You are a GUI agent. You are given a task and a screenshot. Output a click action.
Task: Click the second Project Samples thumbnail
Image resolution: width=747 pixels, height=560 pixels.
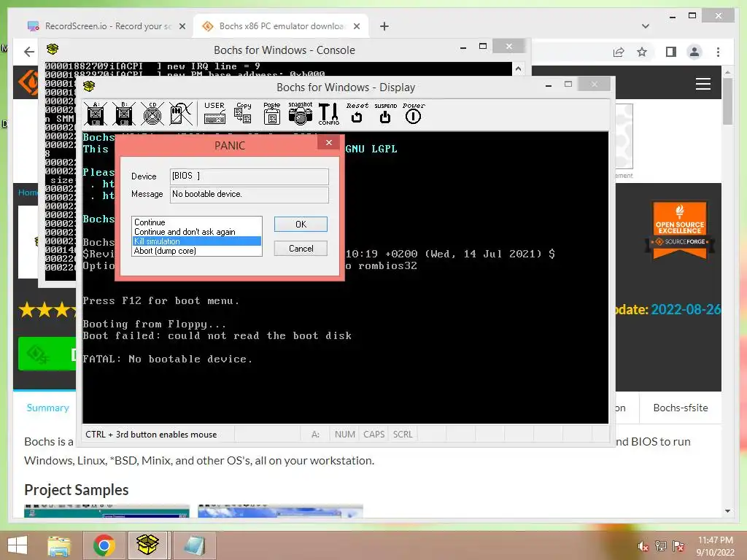pyautogui.click(x=280, y=511)
